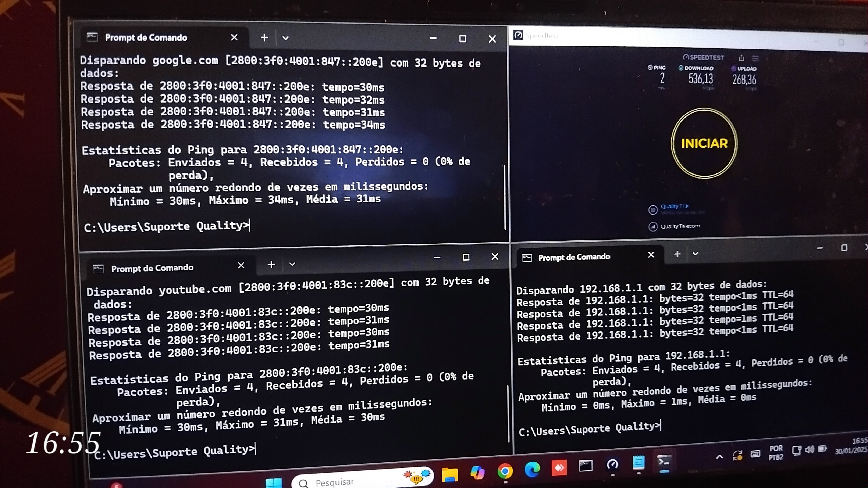868x488 pixels.
Task: Open the Speedtest settings menu icon
Action: point(755,58)
